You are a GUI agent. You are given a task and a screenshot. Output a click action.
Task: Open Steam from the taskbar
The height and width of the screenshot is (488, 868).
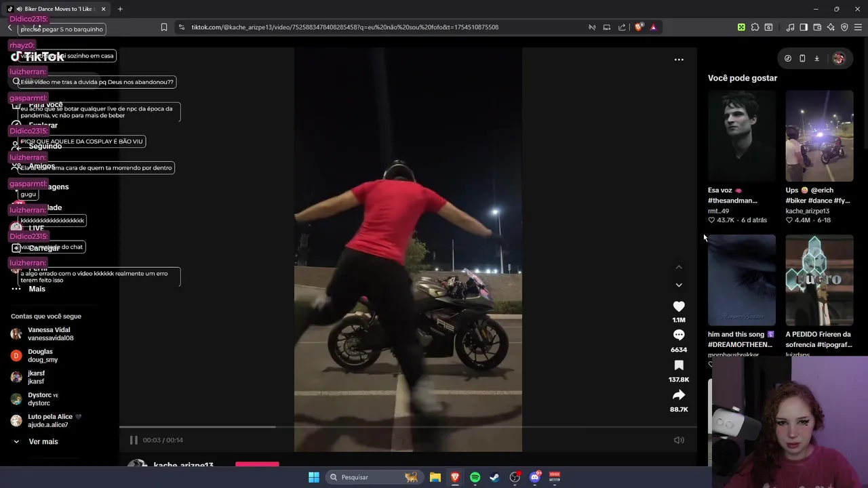494,477
